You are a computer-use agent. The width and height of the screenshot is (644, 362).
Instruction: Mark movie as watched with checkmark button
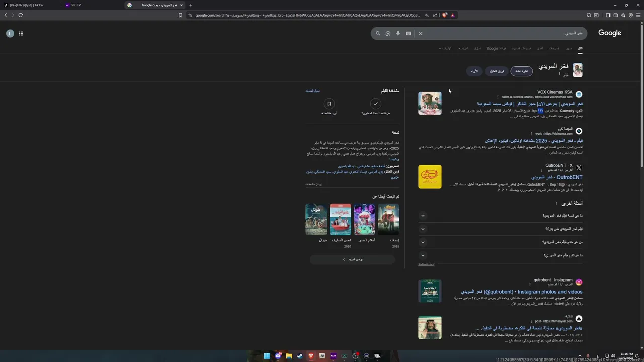375,104
